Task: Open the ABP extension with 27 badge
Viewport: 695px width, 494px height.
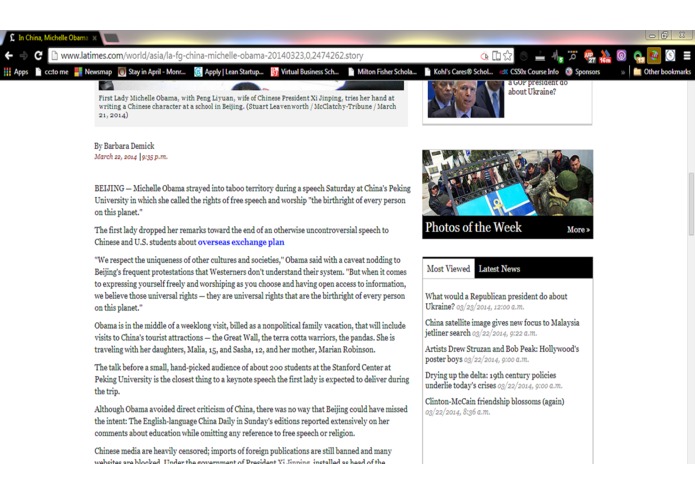Action: tap(589, 56)
